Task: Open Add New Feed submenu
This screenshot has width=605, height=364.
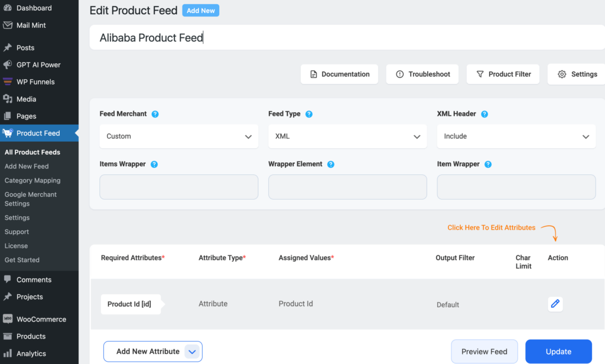Action: tap(27, 167)
